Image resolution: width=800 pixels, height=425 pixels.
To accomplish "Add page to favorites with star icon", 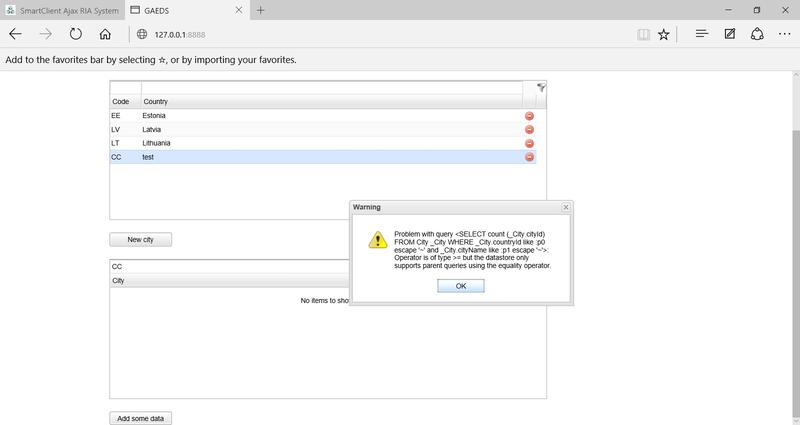I will pyautogui.click(x=663, y=34).
